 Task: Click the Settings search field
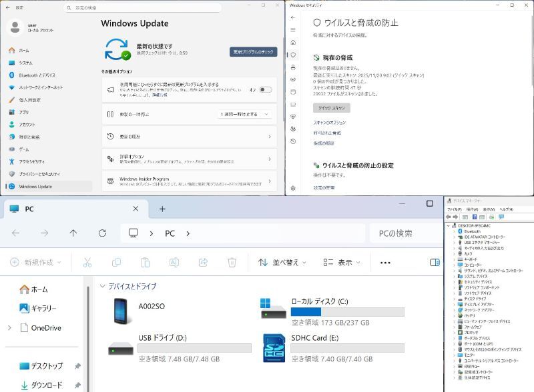142,7
